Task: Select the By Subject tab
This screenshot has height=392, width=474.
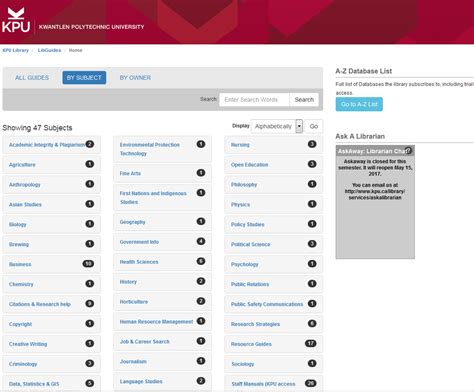Action: (x=84, y=78)
